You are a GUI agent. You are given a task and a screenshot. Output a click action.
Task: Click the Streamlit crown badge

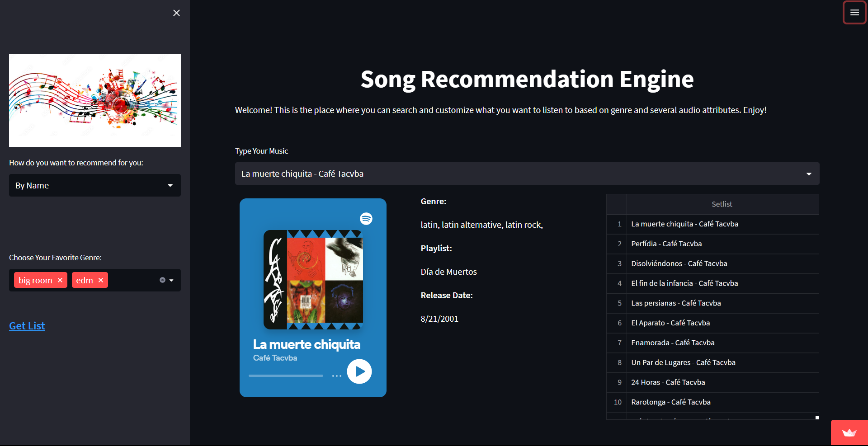(849, 433)
